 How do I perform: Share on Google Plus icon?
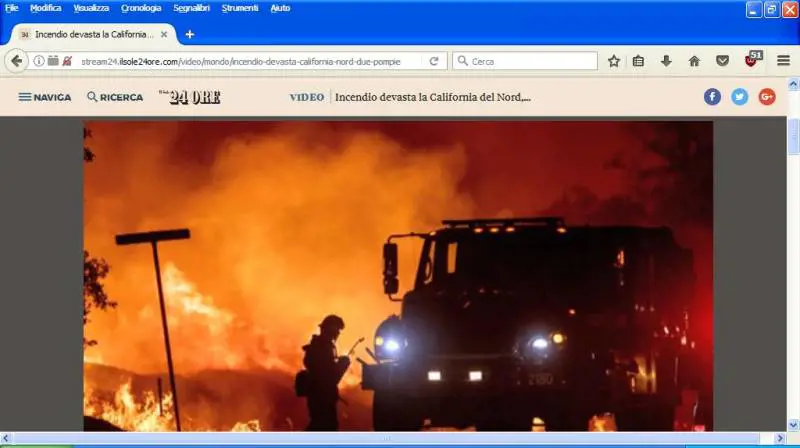pos(767,96)
